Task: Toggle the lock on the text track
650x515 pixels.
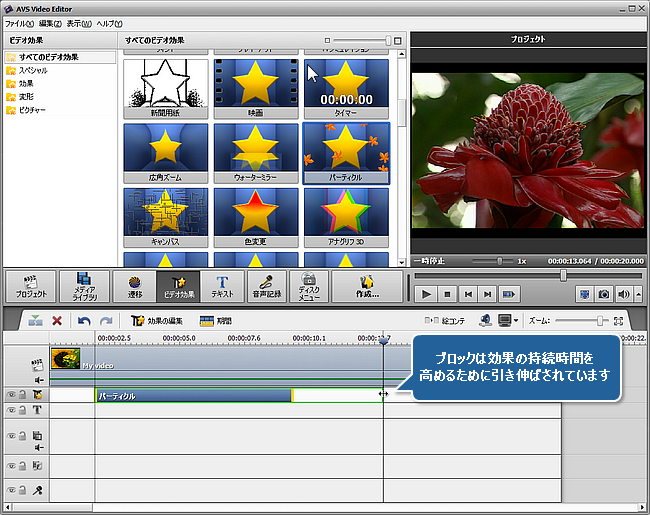Action: pyautogui.click(x=24, y=411)
